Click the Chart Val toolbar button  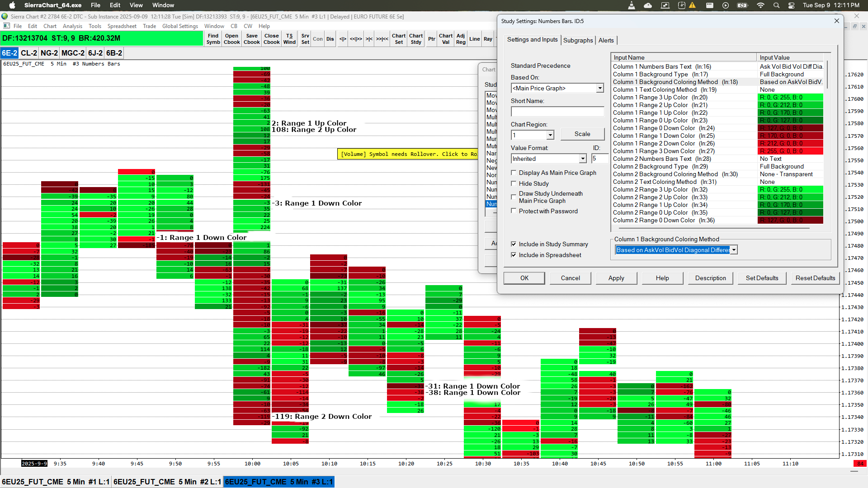tap(445, 39)
